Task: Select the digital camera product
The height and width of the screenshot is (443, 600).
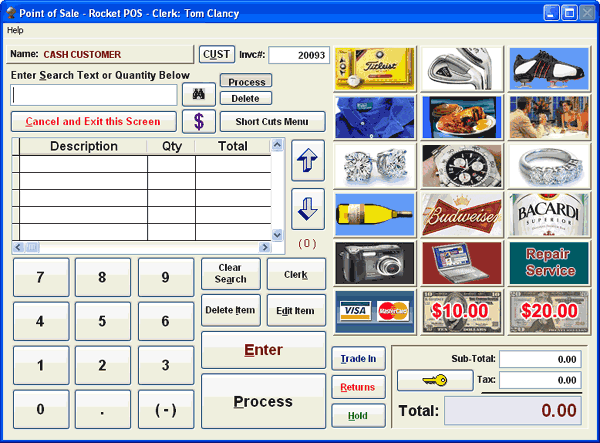Action: 375,263
